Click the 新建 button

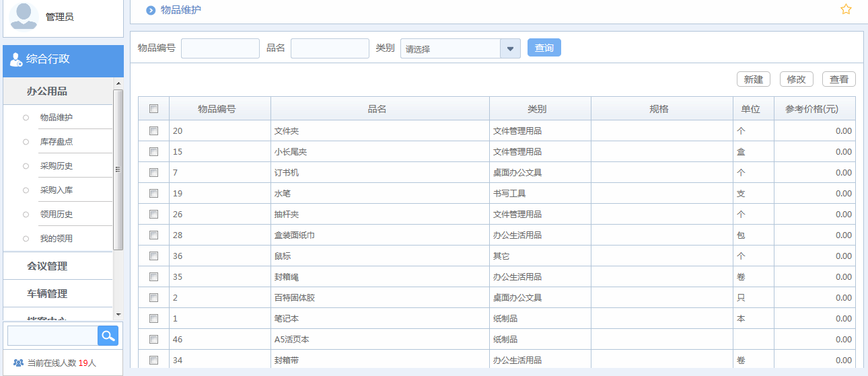coord(754,79)
